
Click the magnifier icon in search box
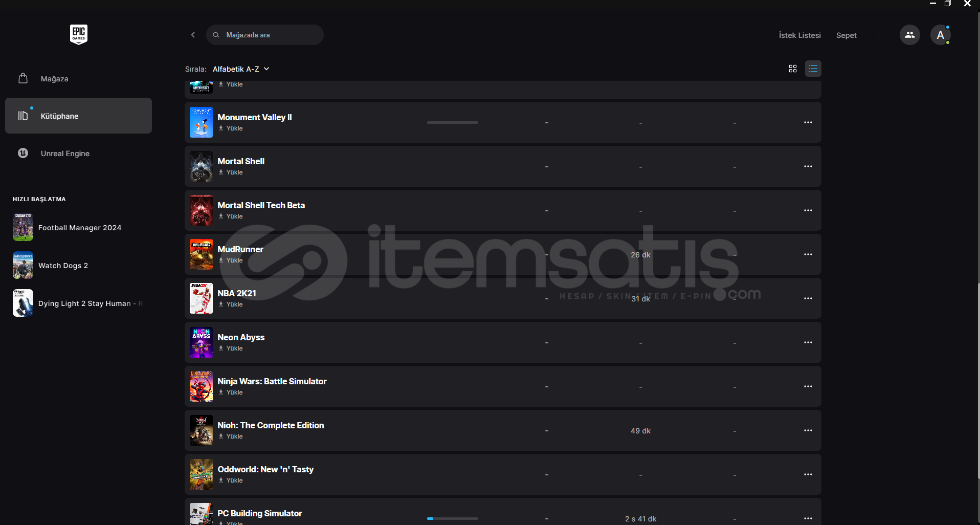(216, 35)
